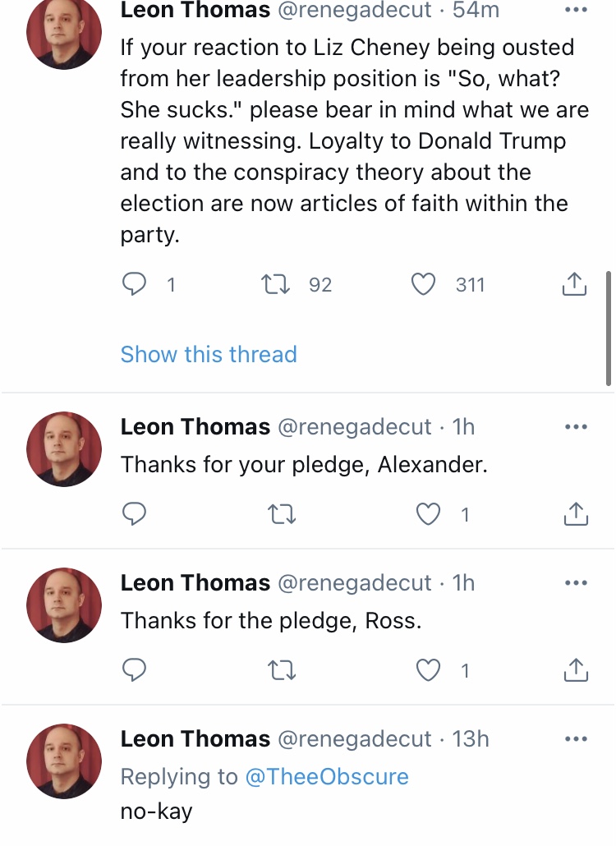Screen dimensions: 616x846
Task: Open Leon Thomas avatar on no-kay tweet
Action: tap(64, 761)
